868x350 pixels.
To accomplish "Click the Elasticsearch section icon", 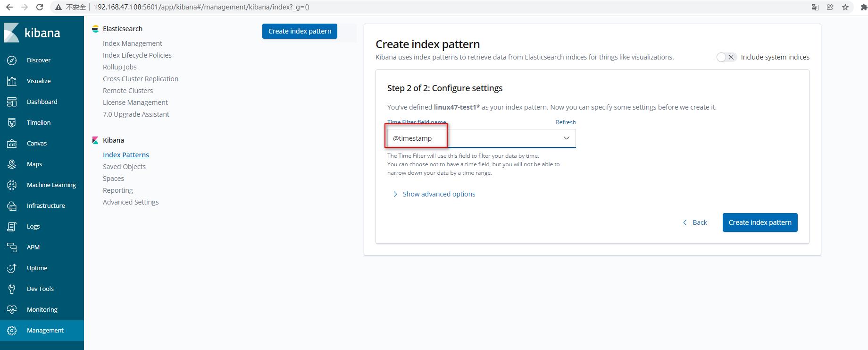I will click(x=95, y=29).
